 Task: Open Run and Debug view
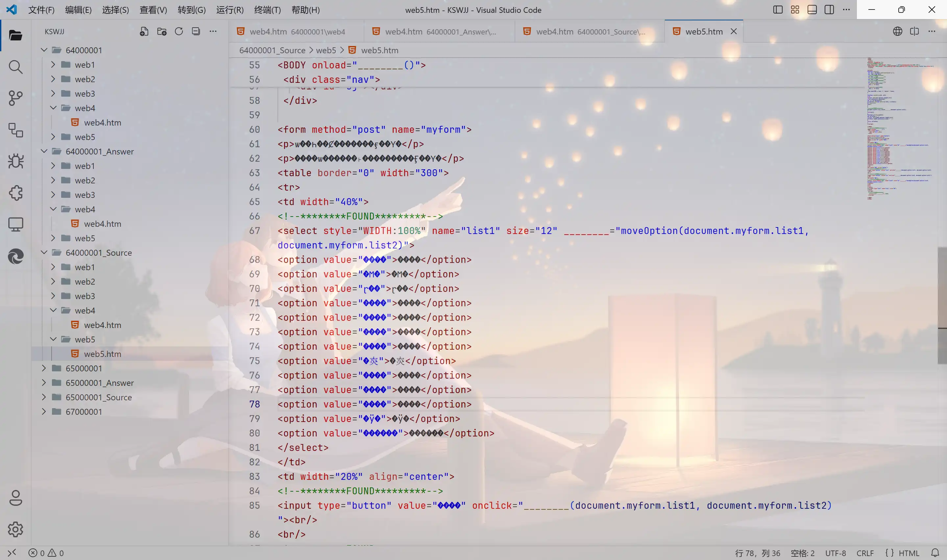point(15,161)
